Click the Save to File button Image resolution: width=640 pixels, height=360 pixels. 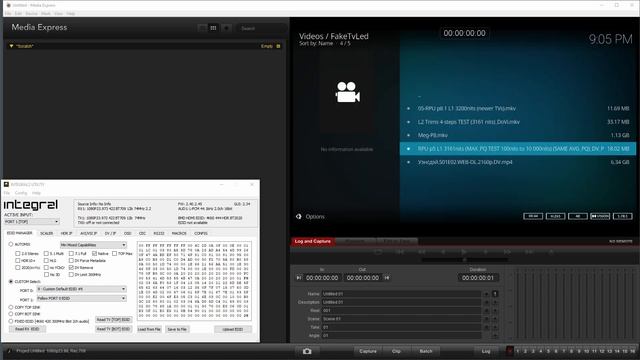point(177,329)
